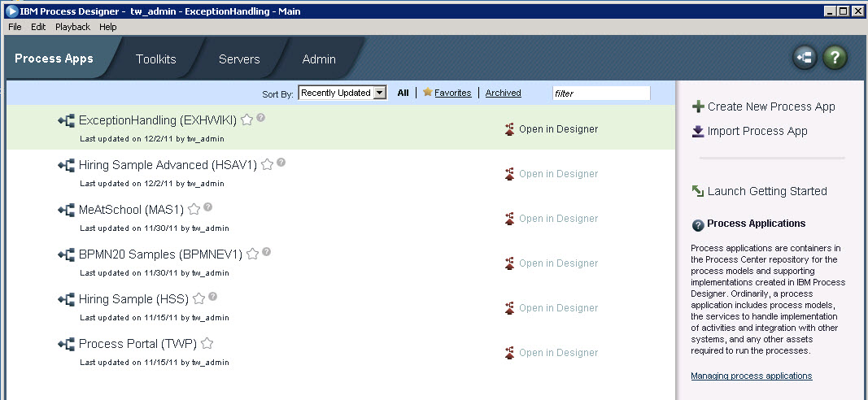Image resolution: width=868 pixels, height=400 pixels.
Task: Switch to the Toolkits tab
Action: [155, 59]
